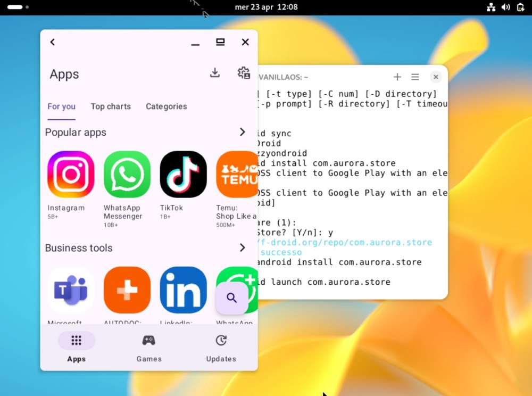Click the Instagram app name label
532x396 pixels.
(x=66, y=208)
